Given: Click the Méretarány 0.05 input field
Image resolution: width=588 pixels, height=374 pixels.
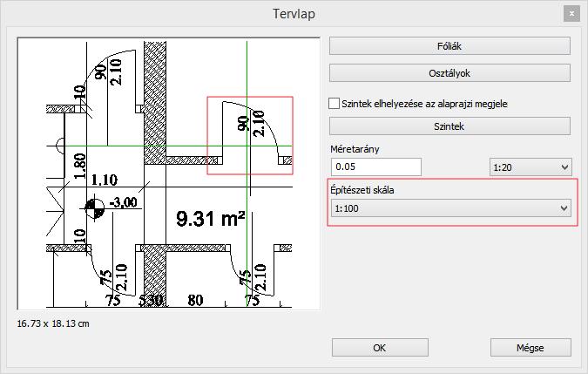Looking at the screenshot, I should pyautogui.click(x=375, y=167).
